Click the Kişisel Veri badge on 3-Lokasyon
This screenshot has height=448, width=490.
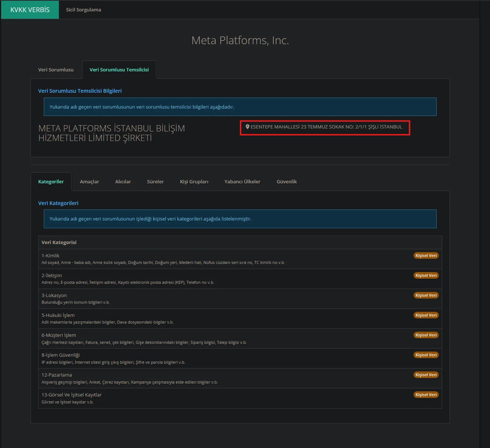tap(426, 295)
